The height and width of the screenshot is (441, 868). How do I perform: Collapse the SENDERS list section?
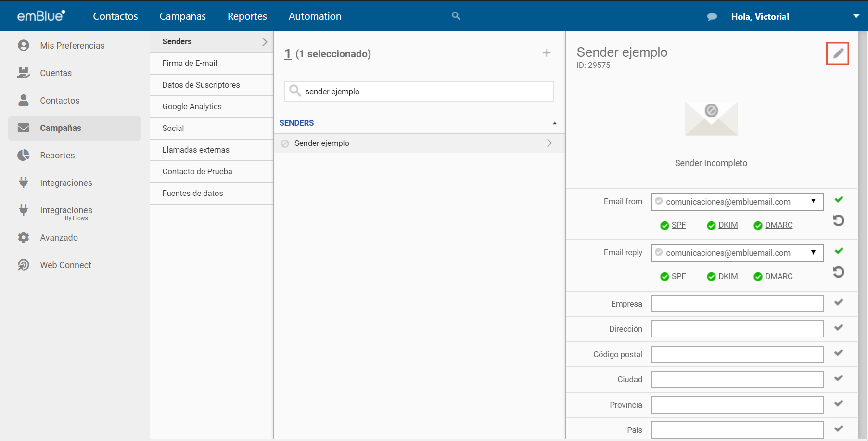coord(554,123)
